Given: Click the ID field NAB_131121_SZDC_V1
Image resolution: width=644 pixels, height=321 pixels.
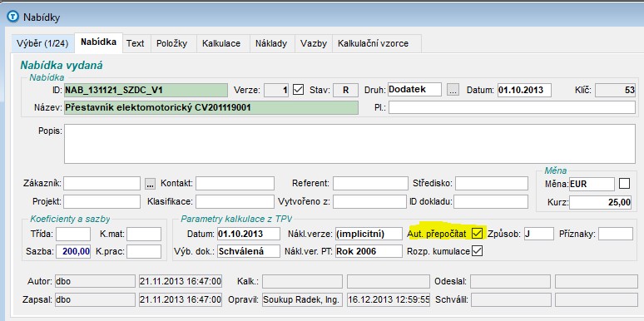Looking at the screenshot, I should 146,90.
